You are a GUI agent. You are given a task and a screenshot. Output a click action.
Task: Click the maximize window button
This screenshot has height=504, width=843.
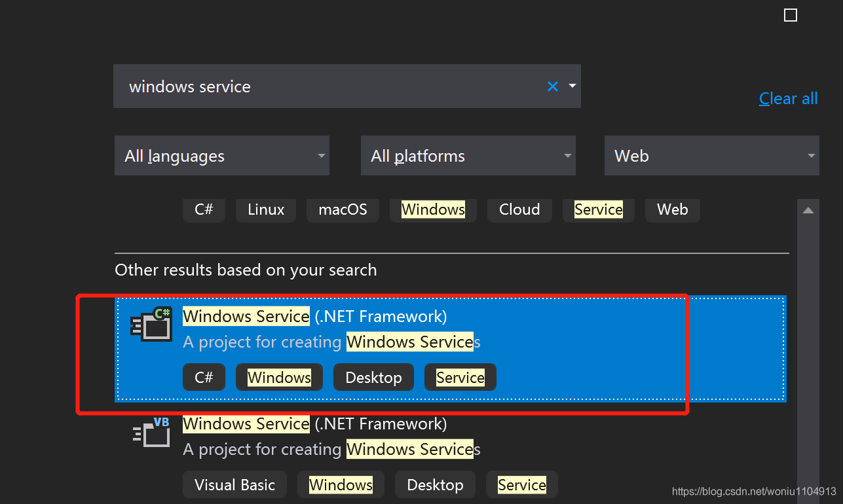pos(790,14)
